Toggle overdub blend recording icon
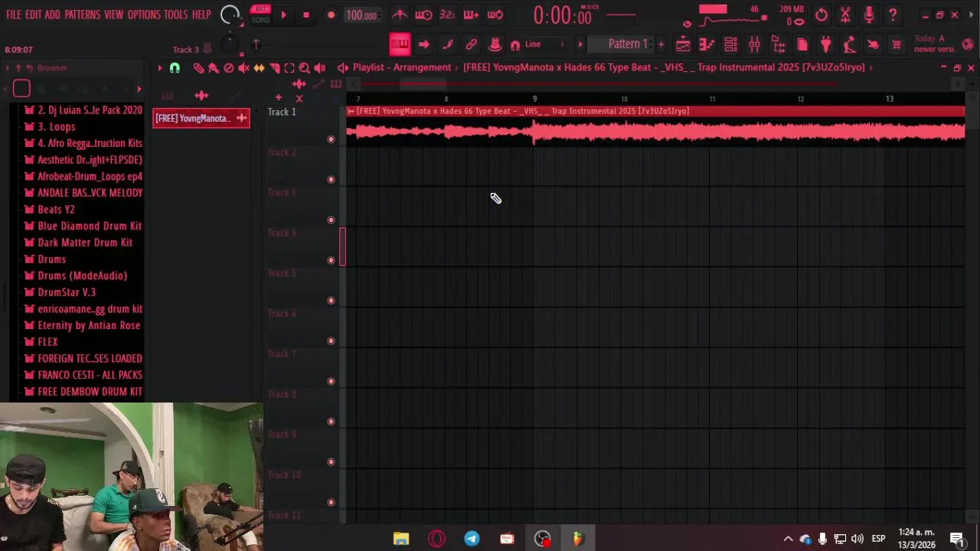The width and height of the screenshot is (980, 551). pos(471,15)
